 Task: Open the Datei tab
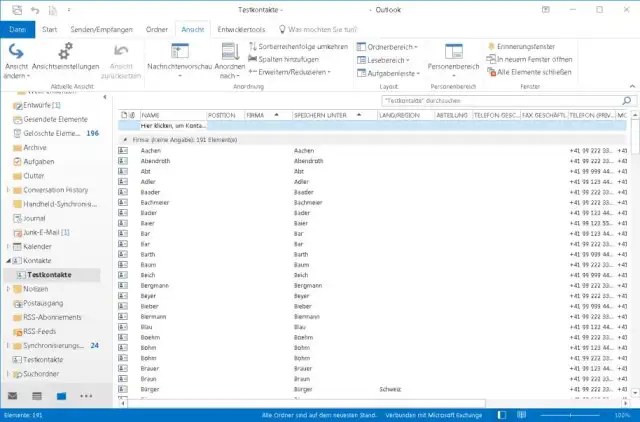click(16, 30)
